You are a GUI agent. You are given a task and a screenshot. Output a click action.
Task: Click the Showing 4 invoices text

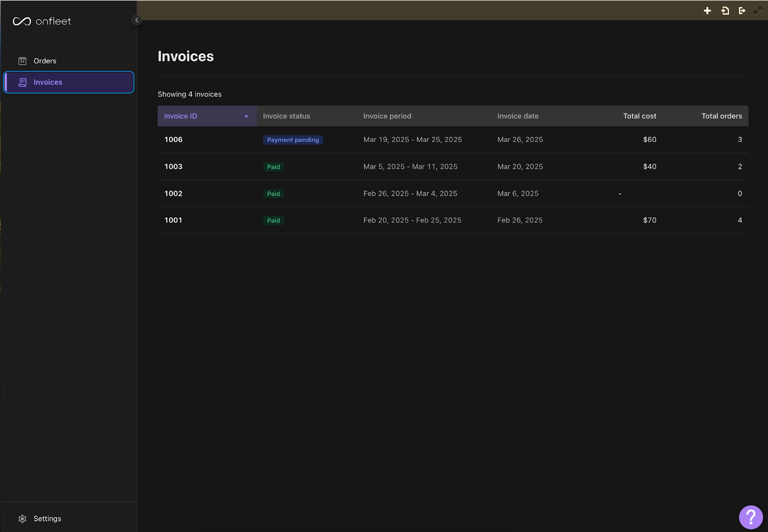click(190, 95)
